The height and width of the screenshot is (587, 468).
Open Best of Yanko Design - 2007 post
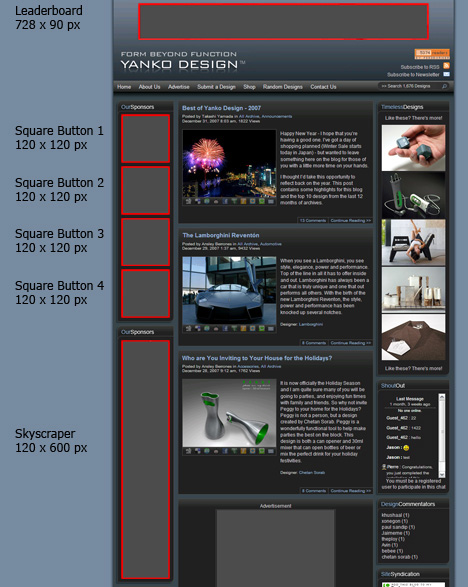(x=221, y=108)
